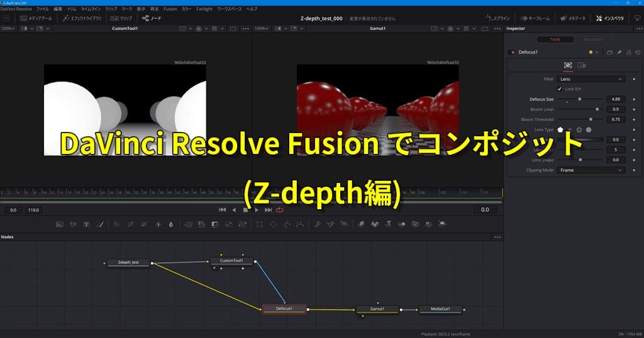The height and width of the screenshot is (338, 644).
Task: Pin the Defocus1 inspector controls
Action: tap(619, 52)
